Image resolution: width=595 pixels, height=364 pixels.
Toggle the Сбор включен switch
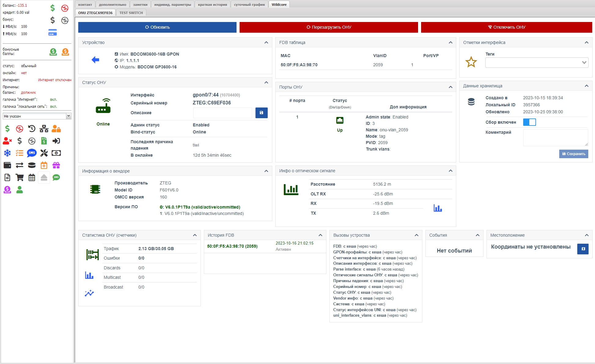tap(529, 122)
